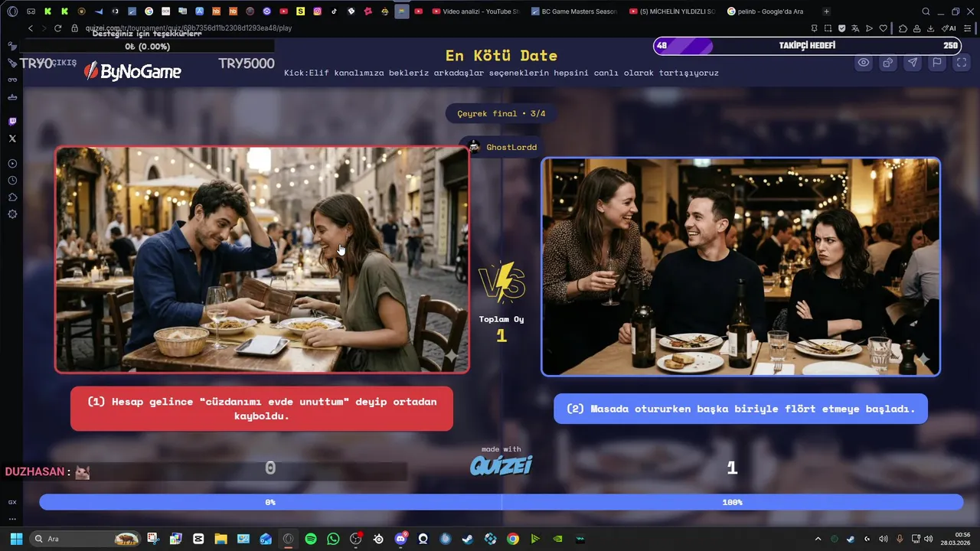The height and width of the screenshot is (551, 980).
Task: Select the red "Hesap gelince" answer button
Action: coord(262,409)
